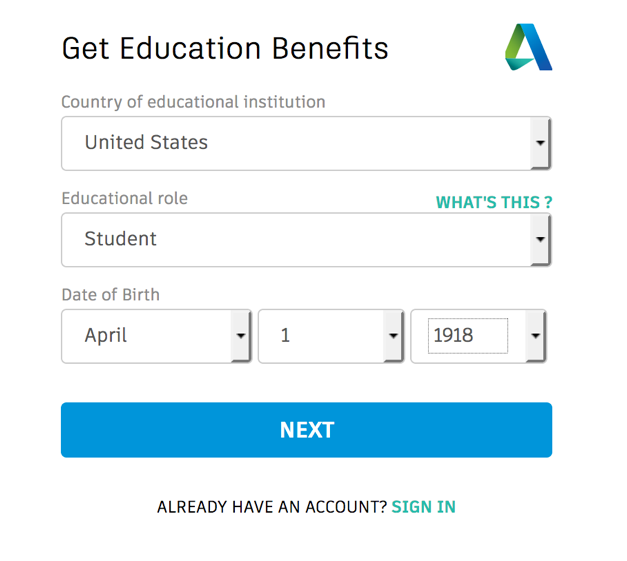Click the Student role selection box
The image size is (627, 561).
pos(306,240)
